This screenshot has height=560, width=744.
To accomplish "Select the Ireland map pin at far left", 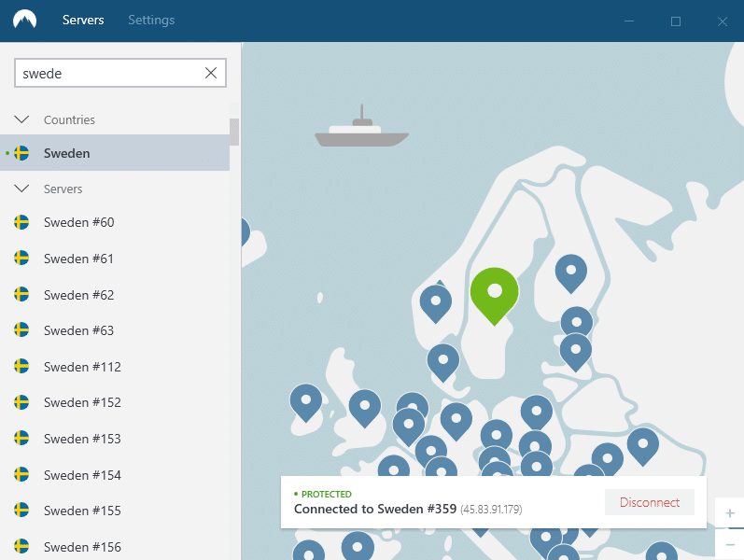I will 306,401.
